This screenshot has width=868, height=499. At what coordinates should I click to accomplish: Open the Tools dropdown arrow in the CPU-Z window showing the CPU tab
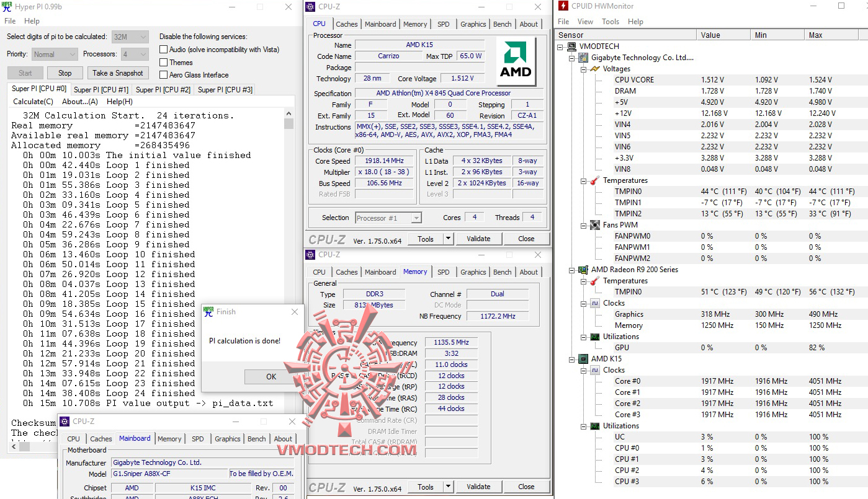click(x=448, y=239)
